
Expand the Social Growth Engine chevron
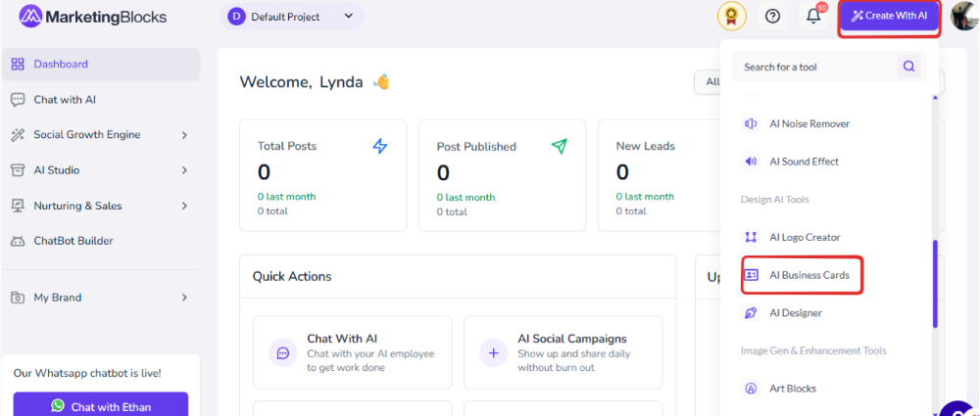point(184,135)
